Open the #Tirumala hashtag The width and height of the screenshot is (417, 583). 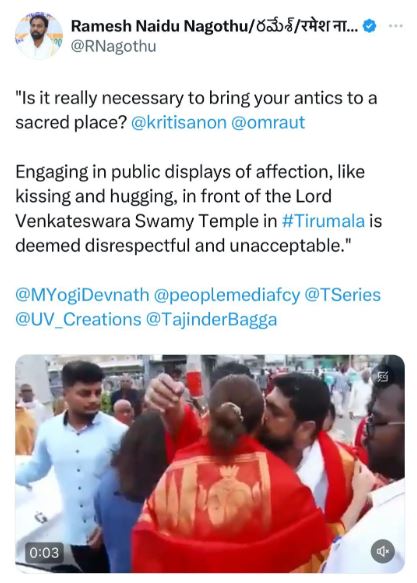click(323, 221)
